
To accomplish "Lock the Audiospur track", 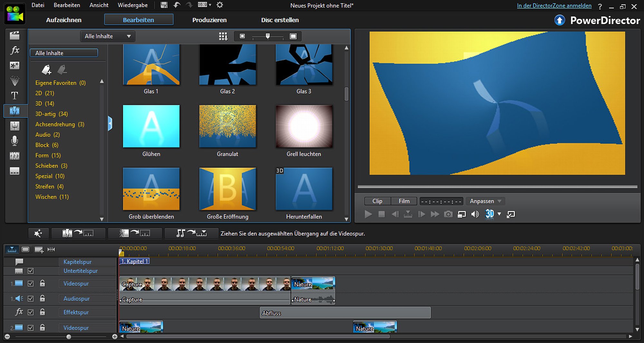I will point(42,299).
